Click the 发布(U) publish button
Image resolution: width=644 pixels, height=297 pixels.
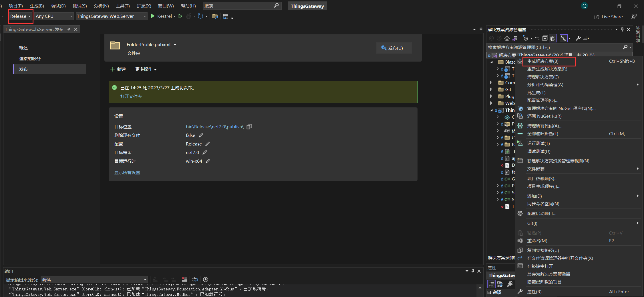point(393,48)
